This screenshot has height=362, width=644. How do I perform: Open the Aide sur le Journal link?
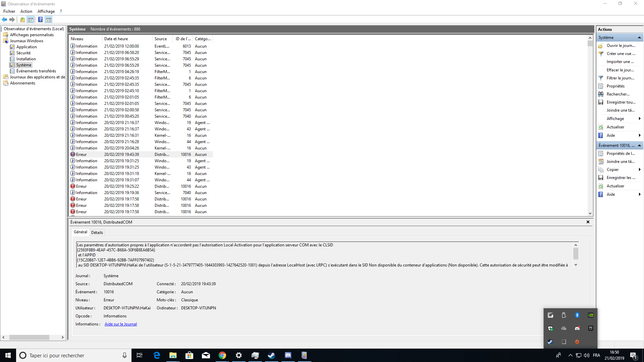click(121, 324)
